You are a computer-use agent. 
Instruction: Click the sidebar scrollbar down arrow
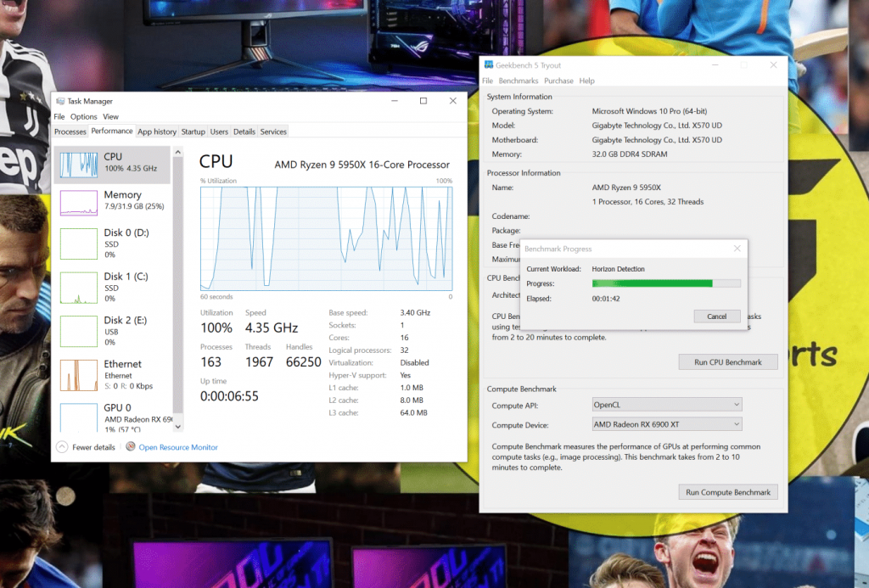tap(178, 426)
